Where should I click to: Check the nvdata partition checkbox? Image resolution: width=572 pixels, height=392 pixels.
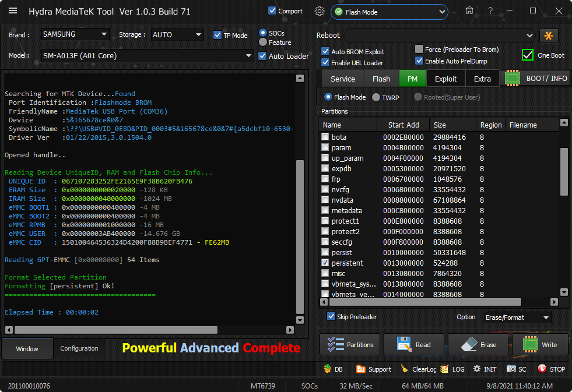point(325,200)
